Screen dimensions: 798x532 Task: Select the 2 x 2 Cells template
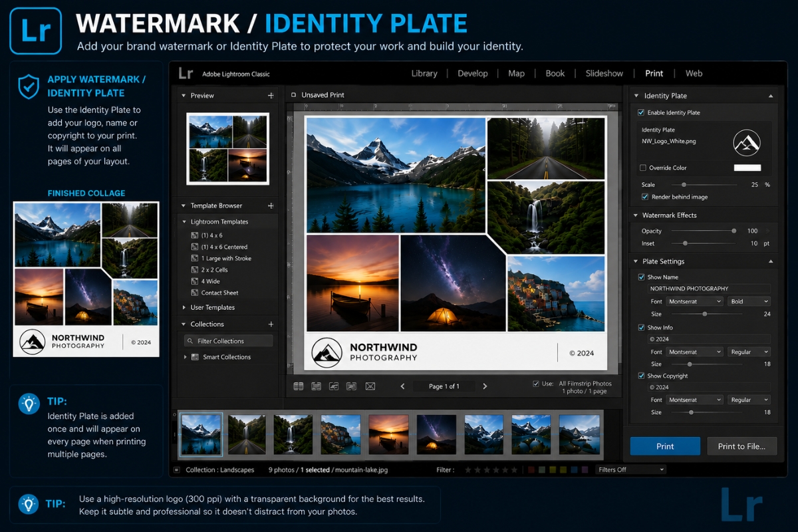coord(215,270)
